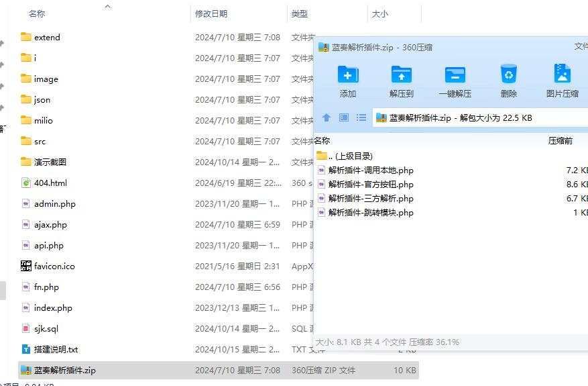Select the 404.html file icon
This screenshot has height=386, width=588.
tap(26, 183)
